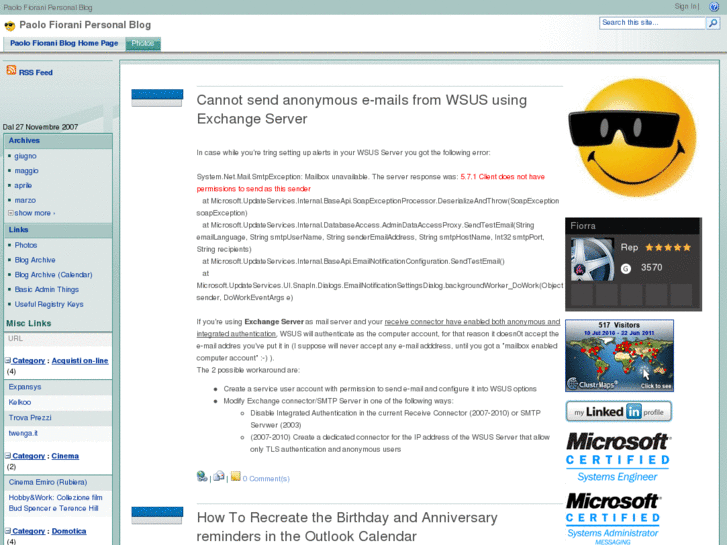Open the Birthday and Anniversary reminders post
Screen dimensions: 727x545
coord(347,526)
